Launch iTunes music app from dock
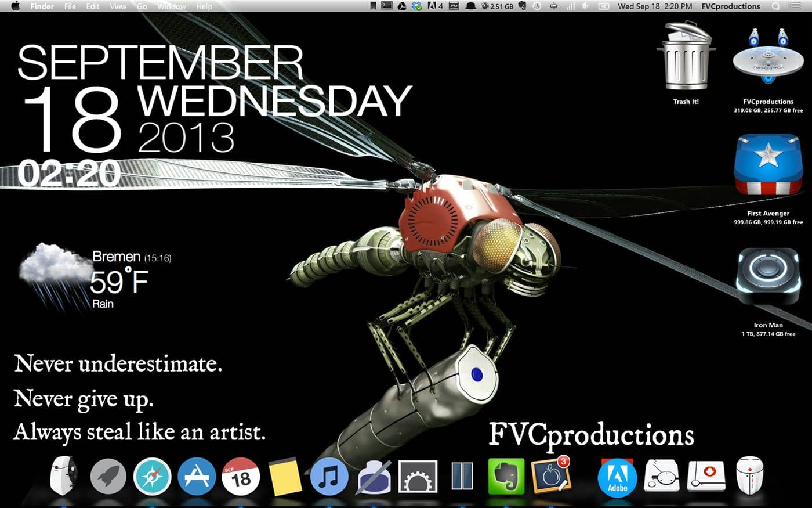Screen dimensions: 812x508 pyautogui.click(x=329, y=477)
